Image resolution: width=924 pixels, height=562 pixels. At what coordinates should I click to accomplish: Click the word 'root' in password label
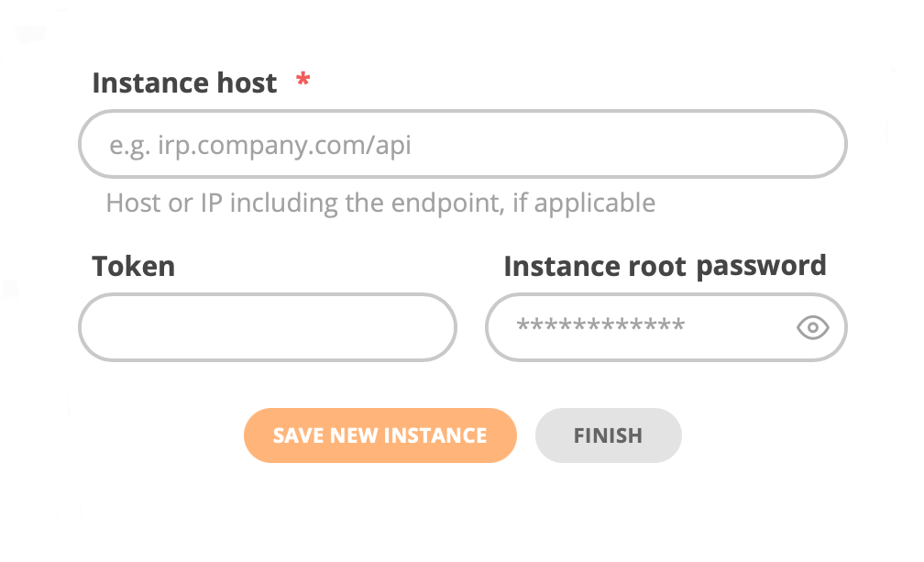[x=657, y=268]
